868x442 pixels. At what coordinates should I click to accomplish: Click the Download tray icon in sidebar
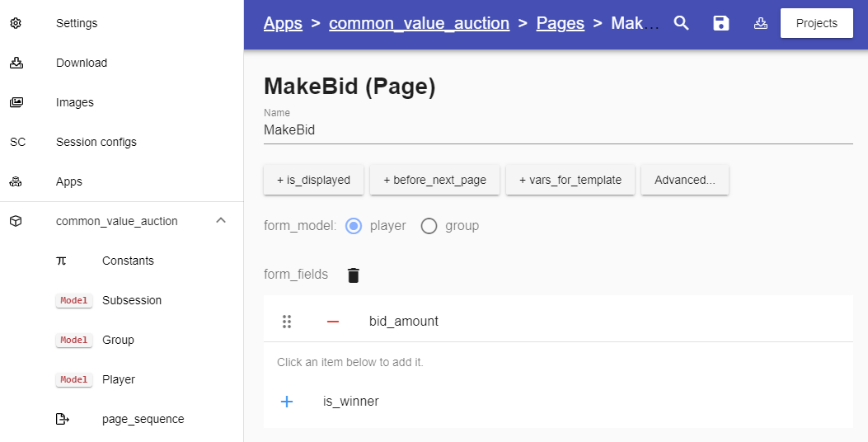[16, 63]
